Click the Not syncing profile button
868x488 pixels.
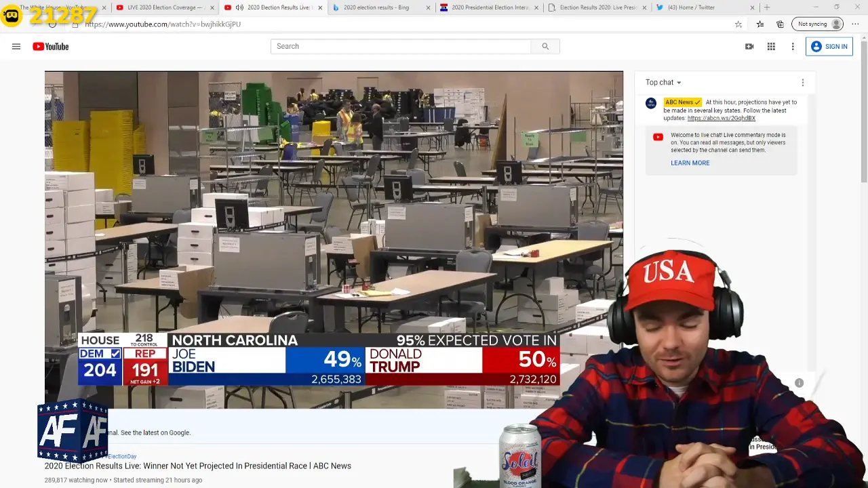click(x=819, y=24)
